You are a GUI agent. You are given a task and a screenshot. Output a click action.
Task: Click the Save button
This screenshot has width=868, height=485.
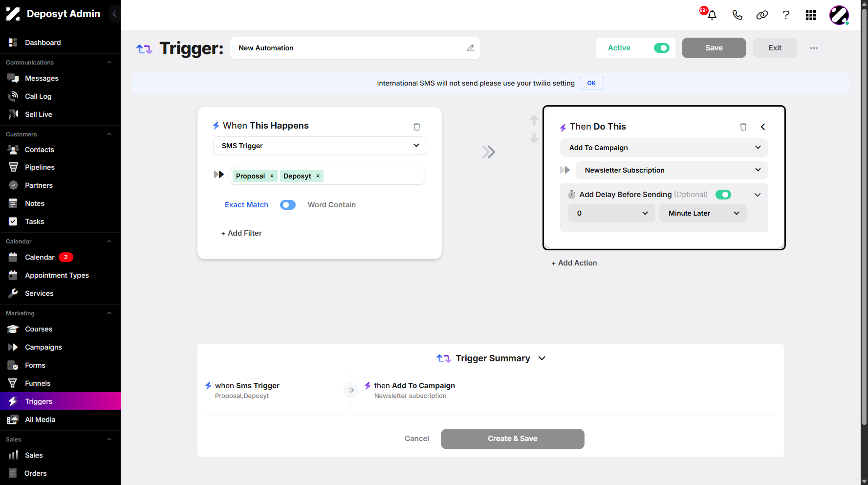(714, 48)
